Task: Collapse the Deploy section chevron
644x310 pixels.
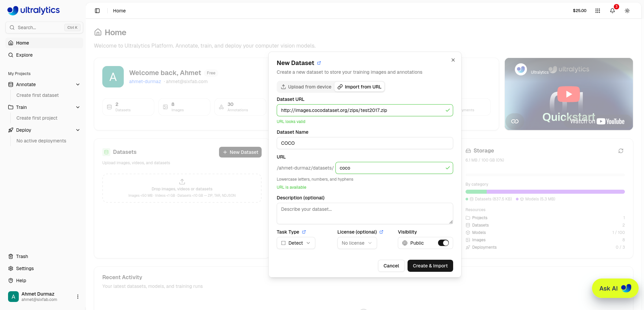Action: pyautogui.click(x=78, y=130)
